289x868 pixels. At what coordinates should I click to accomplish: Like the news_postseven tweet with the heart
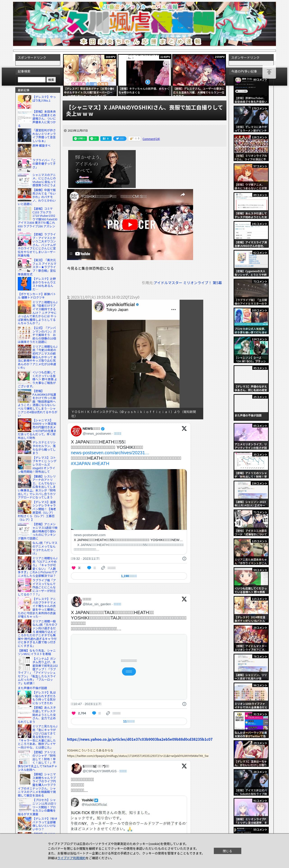pos(74,568)
